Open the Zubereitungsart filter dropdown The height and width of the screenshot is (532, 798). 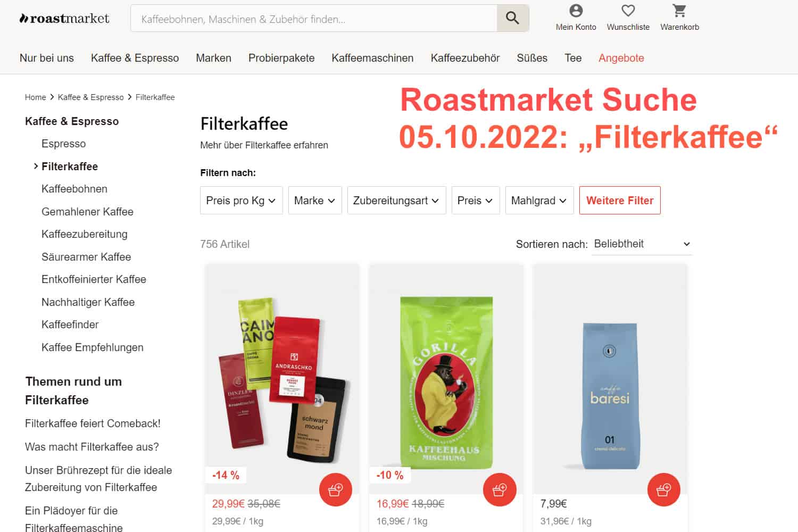(396, 201)
